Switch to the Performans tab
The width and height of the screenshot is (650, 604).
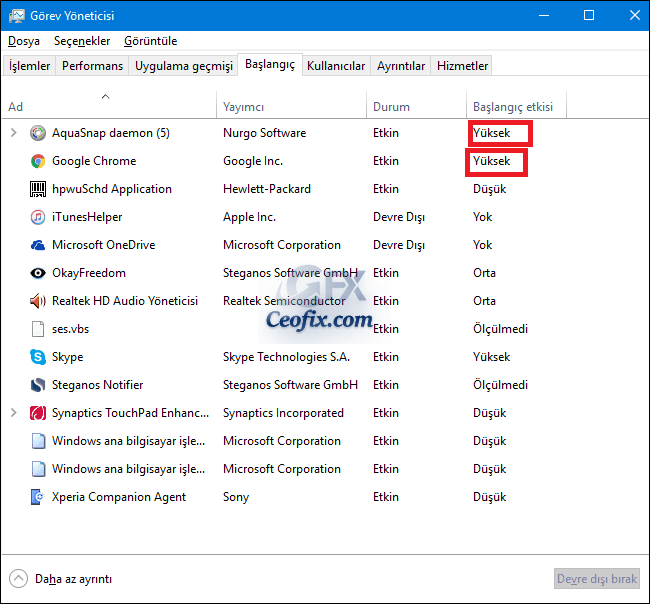[92, 66]
